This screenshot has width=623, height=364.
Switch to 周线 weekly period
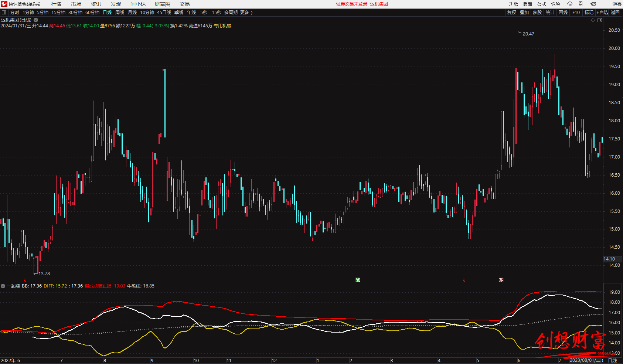[120, 13]
